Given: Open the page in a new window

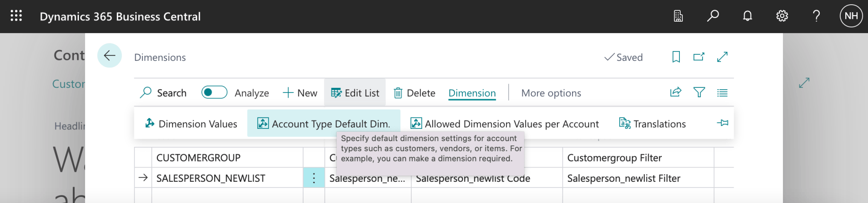Looking at the screenshot, I should pyautogui.click(x=699, y=57).
